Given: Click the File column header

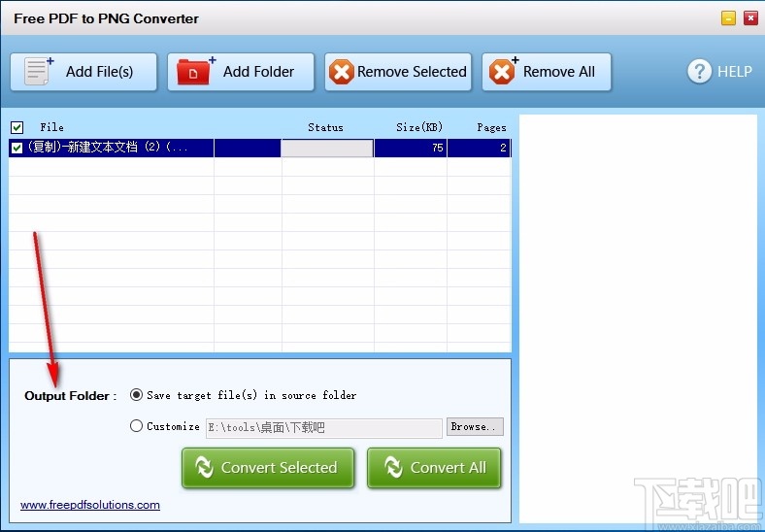Looking at the screenshot, I should click(51, 127).
